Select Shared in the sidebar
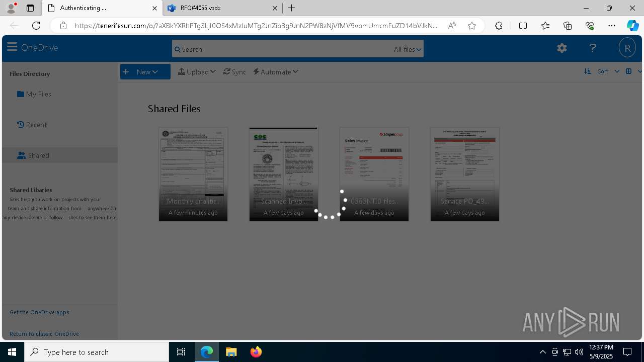The width and height of the screenshot is (644, 362). point(60,155)
